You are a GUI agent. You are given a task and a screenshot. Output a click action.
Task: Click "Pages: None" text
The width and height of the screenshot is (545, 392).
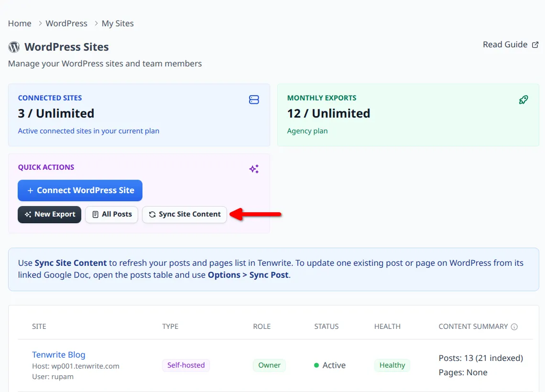(x=463, y=372)
